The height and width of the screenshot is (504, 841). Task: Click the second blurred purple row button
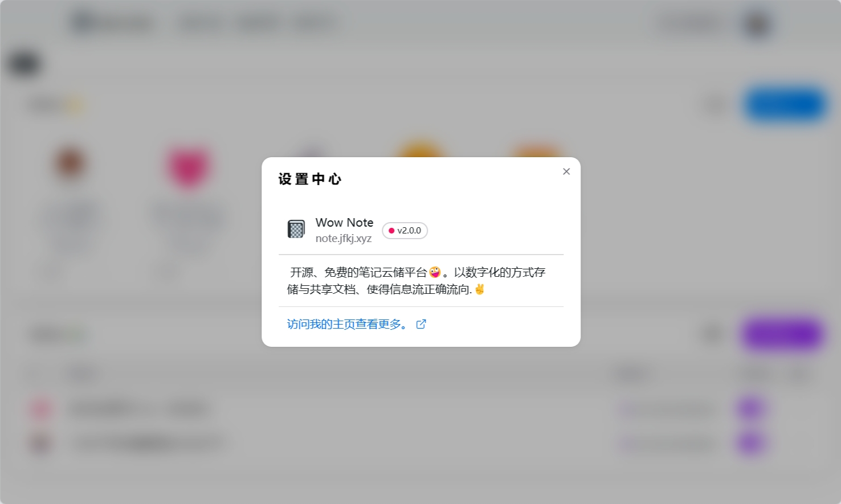750,442
